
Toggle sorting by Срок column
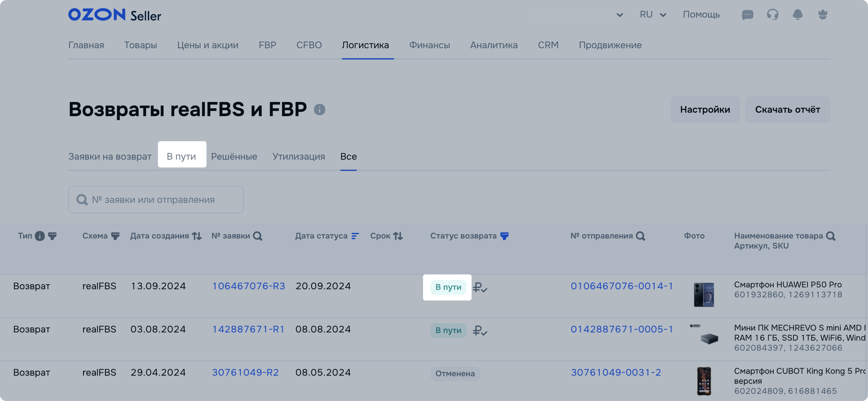coord(398,236)
